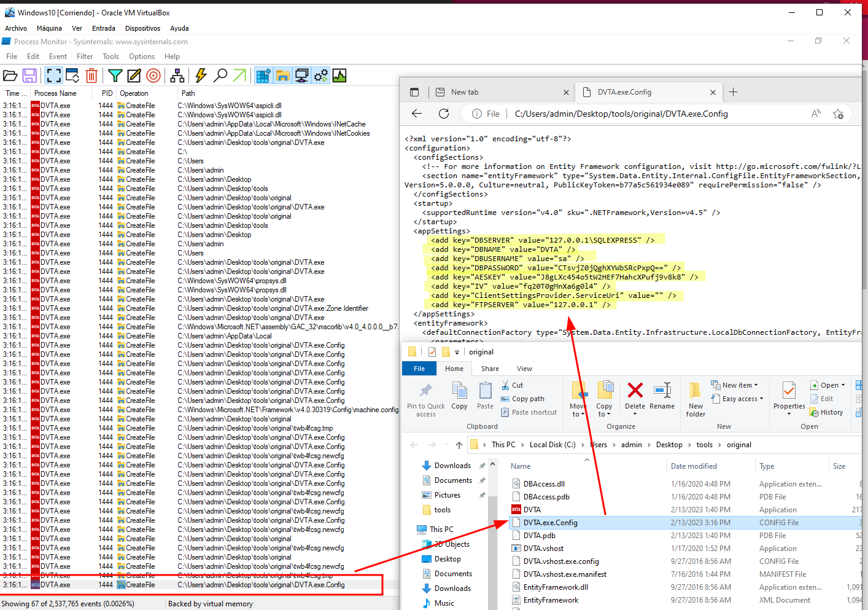
Task: Open the Dispositivos menu in VirtualBox
Action: [x=142, y=28]
